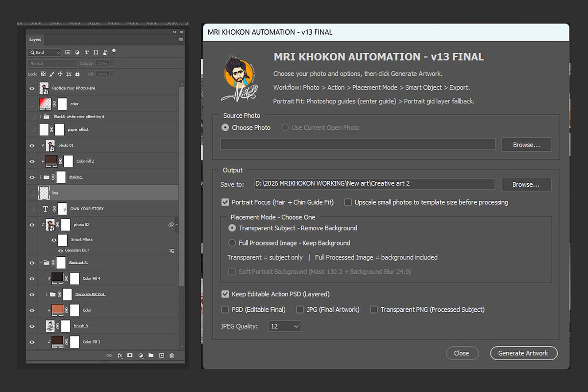Viewport: 588px width, 392px height.
Task: Filter layers by type layer icon
Action: [87, 52]
